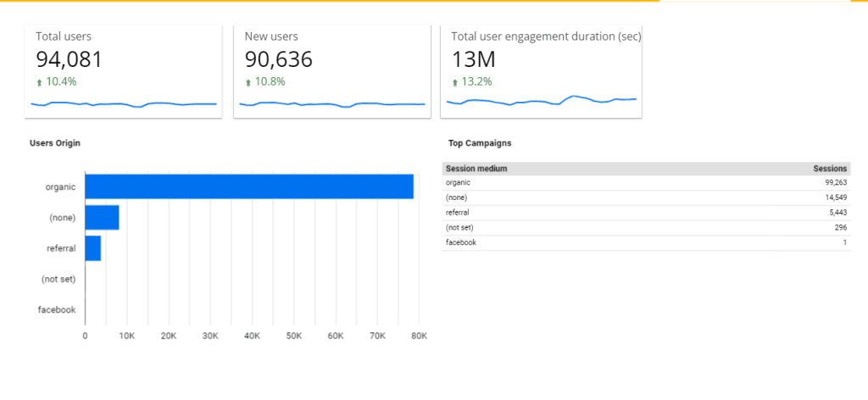Select the referral bar in Users Origin chart
Screen dimensions: 868x400
[93, 248]
